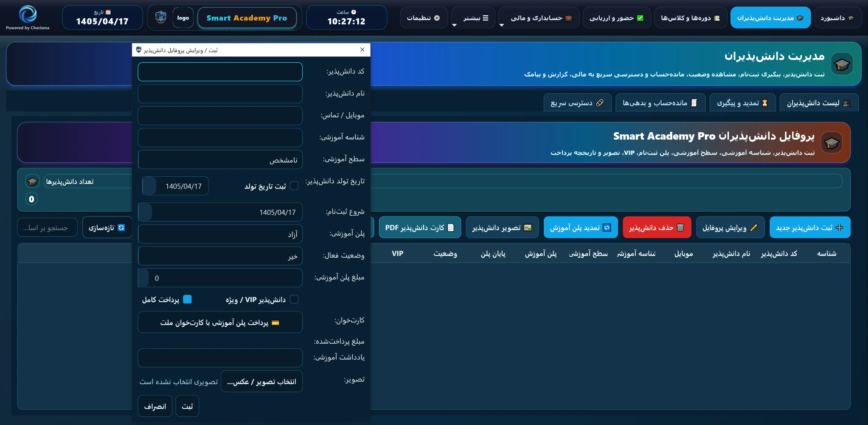Click the clock display 10:27:12 widget
The width and height of the screenshot is (868, 425).
tap(346, 18)
